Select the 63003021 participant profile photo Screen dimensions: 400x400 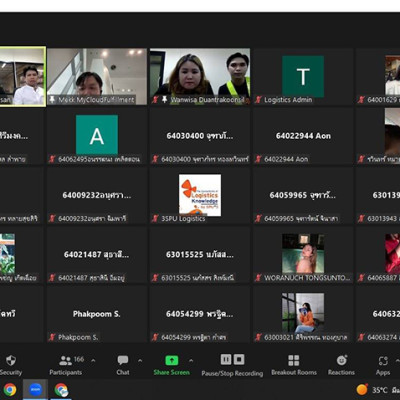click(x=303, y=313)
